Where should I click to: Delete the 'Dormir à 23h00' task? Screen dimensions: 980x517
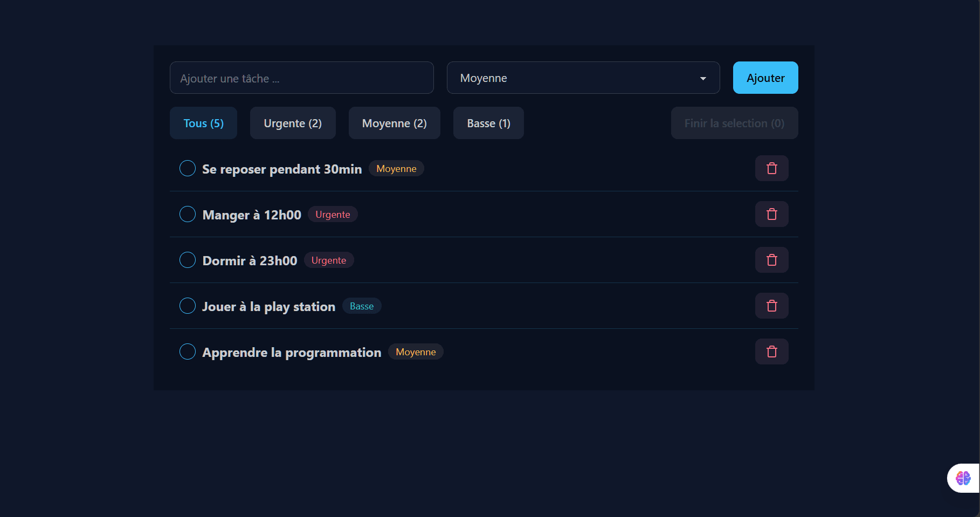click(x=771, y=260)
